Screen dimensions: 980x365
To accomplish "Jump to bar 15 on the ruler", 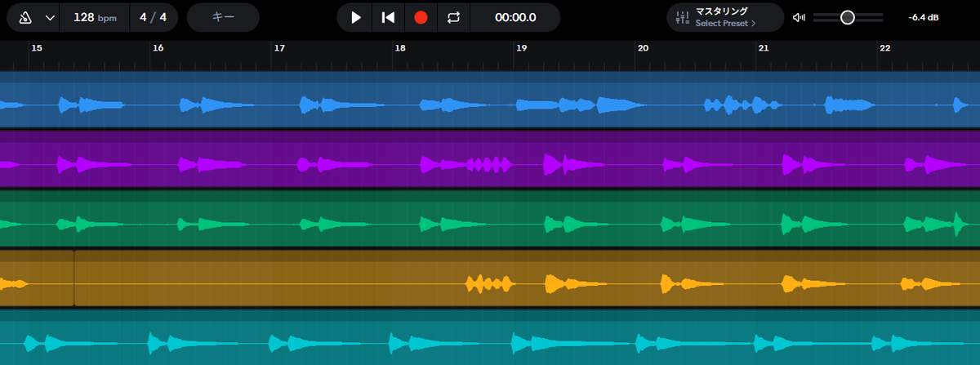I will [x=36, y=48].
